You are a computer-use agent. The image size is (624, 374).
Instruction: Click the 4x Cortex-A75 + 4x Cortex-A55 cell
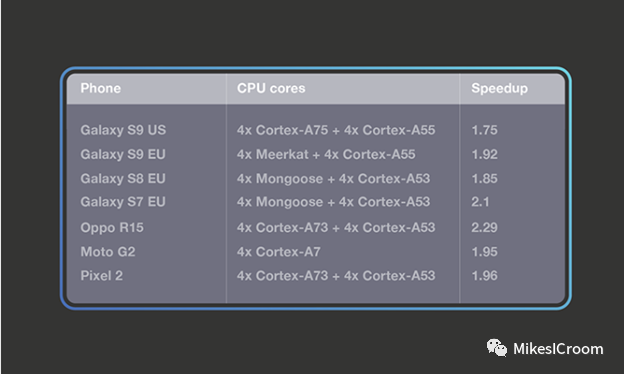click(x=336, y=130)
